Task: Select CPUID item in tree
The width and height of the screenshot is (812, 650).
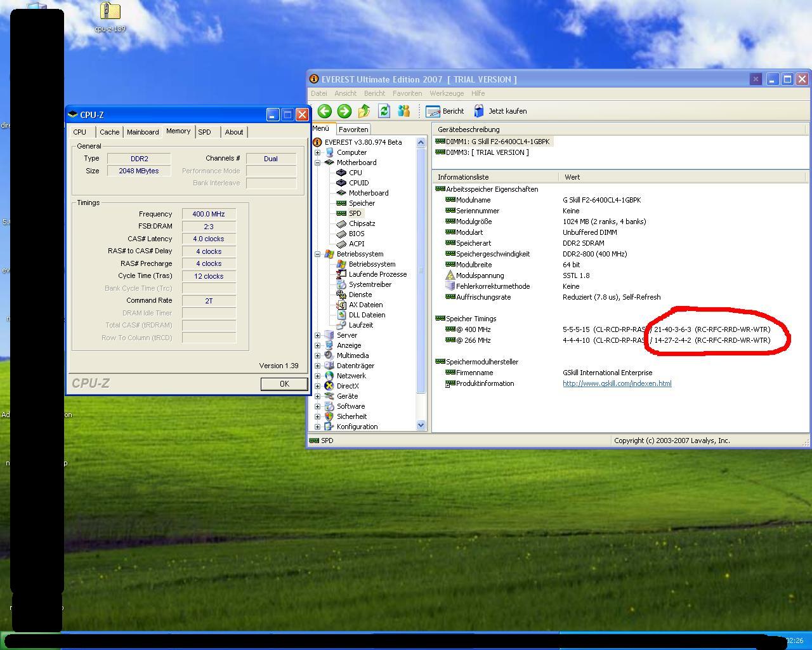Action: 358,183
